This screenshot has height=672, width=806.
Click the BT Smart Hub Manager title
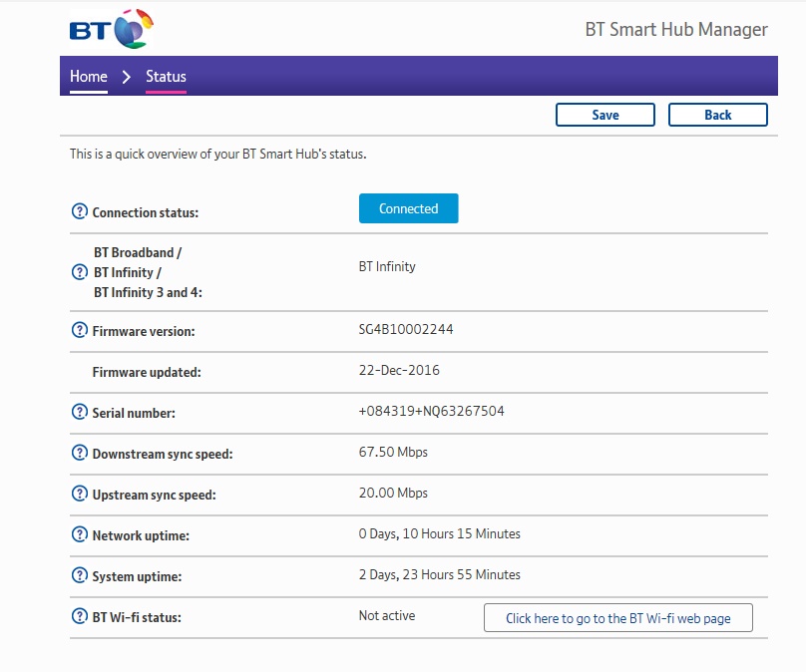675,29
